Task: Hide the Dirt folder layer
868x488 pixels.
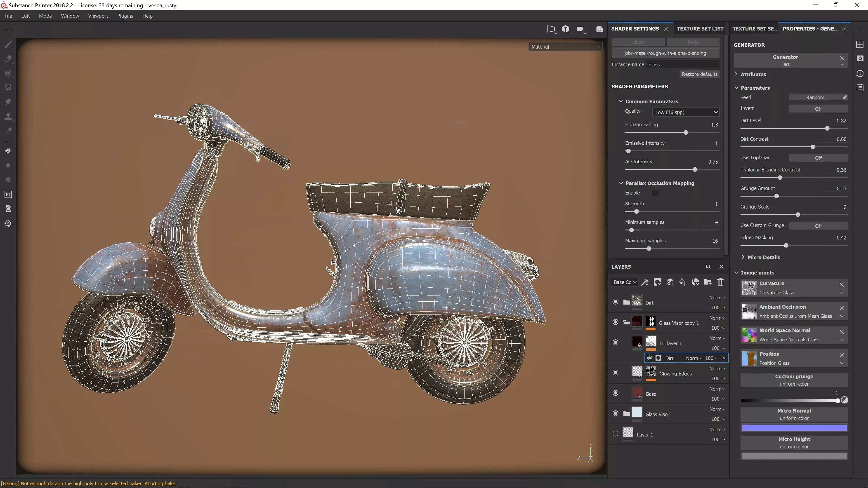Action: tap(615, 302)
